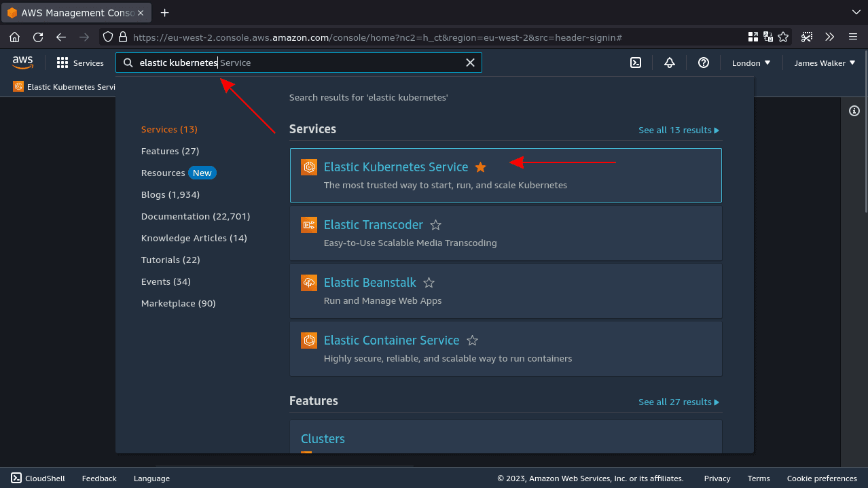The image size is (868, 488).
Task: Open the Services grid menu
Action: (80, 63)
